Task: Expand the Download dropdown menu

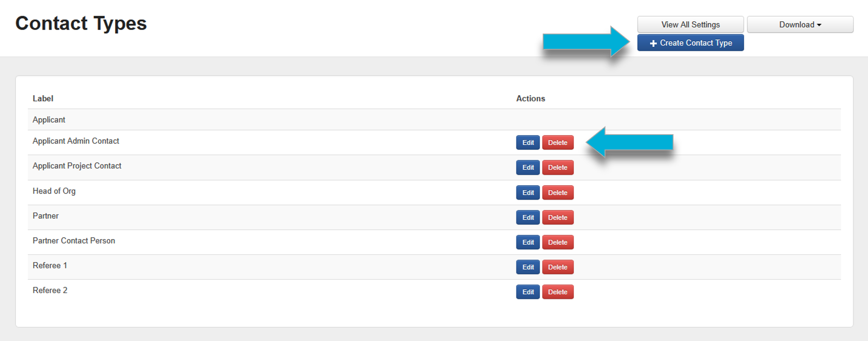Action: click(800, 25)
